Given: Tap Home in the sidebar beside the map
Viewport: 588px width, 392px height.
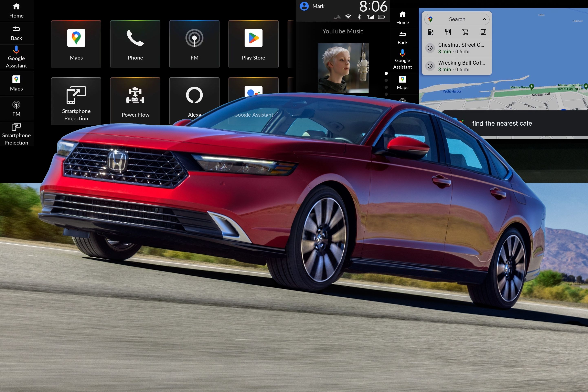Looking at the screenshot, I should tap(403, 18).
